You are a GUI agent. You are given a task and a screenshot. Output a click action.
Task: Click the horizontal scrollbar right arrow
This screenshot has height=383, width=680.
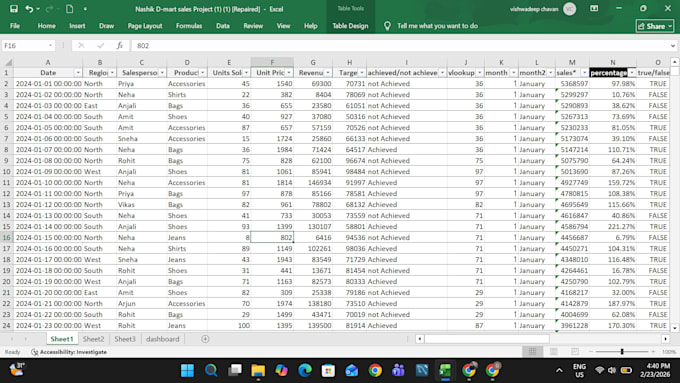click(x=665, y=339)
